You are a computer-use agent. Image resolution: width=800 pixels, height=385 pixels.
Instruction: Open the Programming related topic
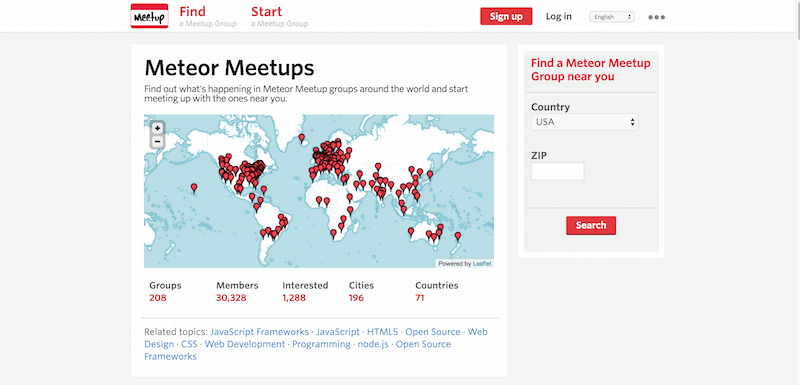click(x=321, y=344)
